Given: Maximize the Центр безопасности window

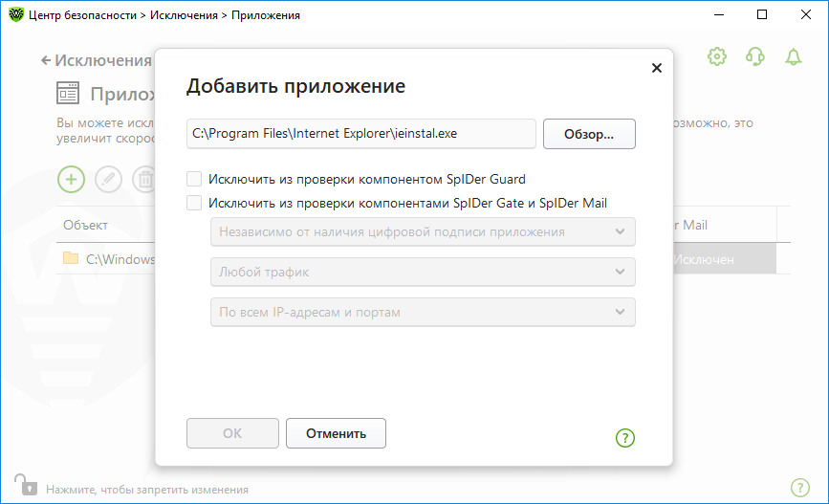Looking at the screenshot, I should [x=762, y=14].
